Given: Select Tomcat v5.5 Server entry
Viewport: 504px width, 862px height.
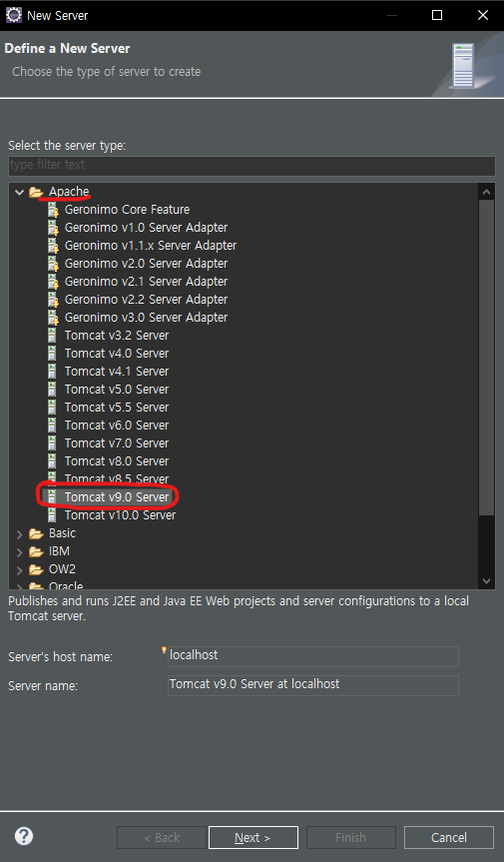Looking at the screenshot, I should pos(117,408).
